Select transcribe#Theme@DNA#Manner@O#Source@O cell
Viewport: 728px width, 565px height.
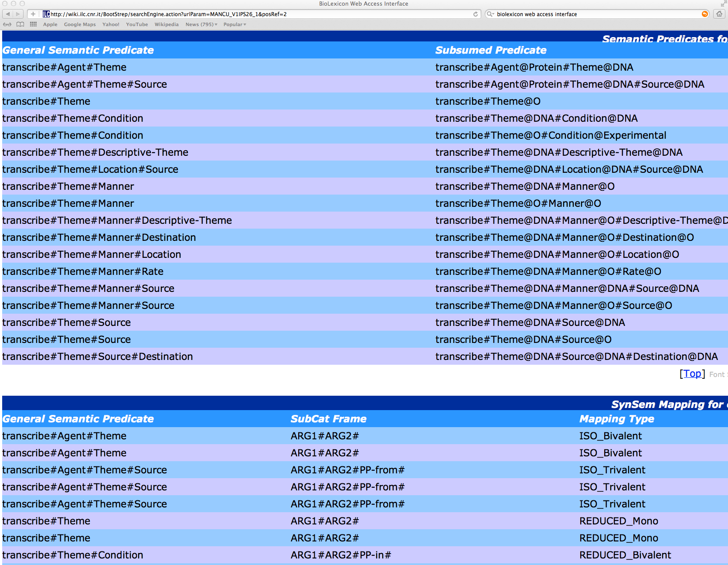554,305
